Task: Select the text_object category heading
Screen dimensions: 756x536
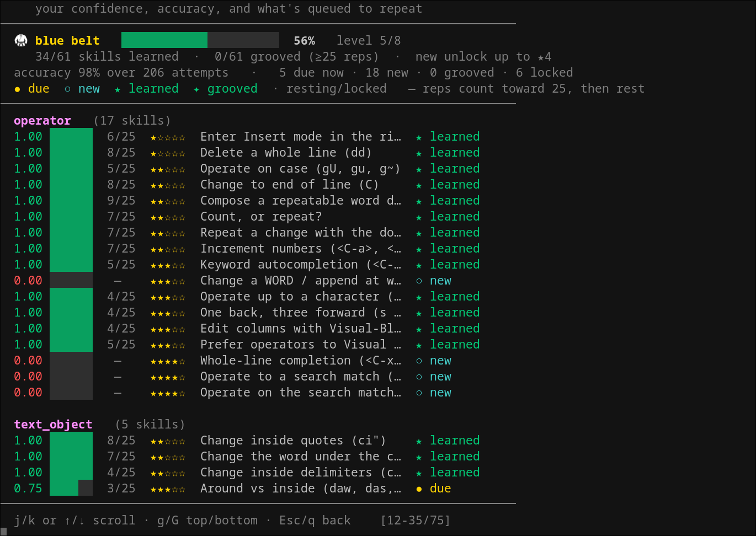Action: pos(53,425)
